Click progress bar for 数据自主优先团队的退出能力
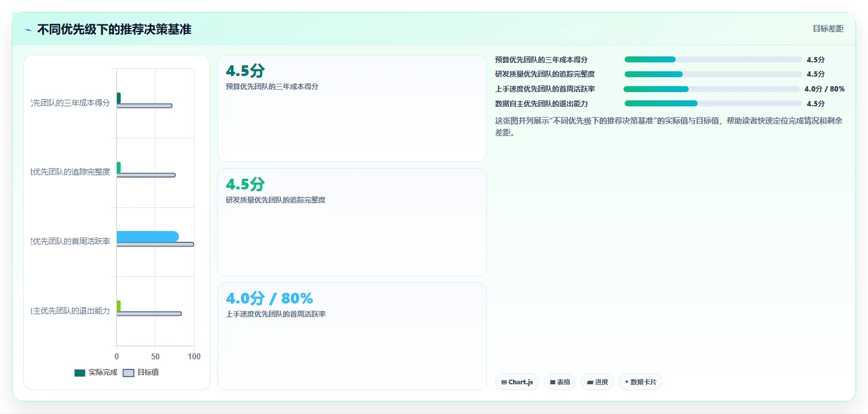Viewport: 868px width, 414px height. pos(713,103)
